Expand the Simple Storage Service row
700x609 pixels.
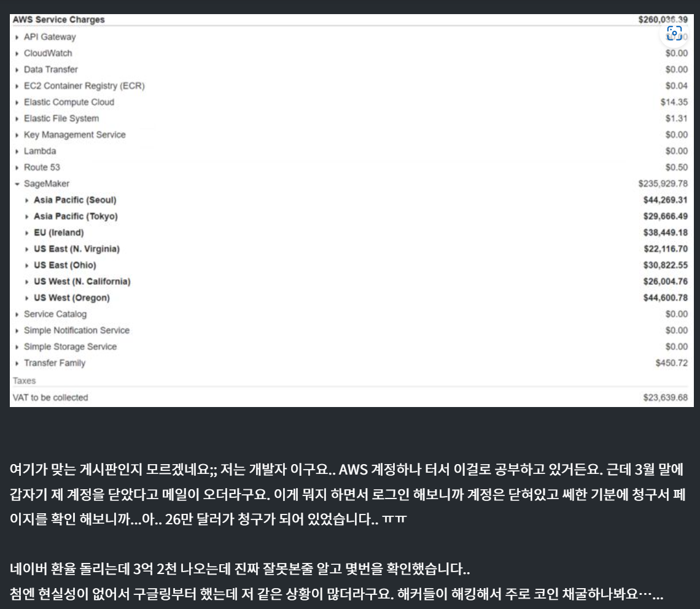click(x=17, y=346)
